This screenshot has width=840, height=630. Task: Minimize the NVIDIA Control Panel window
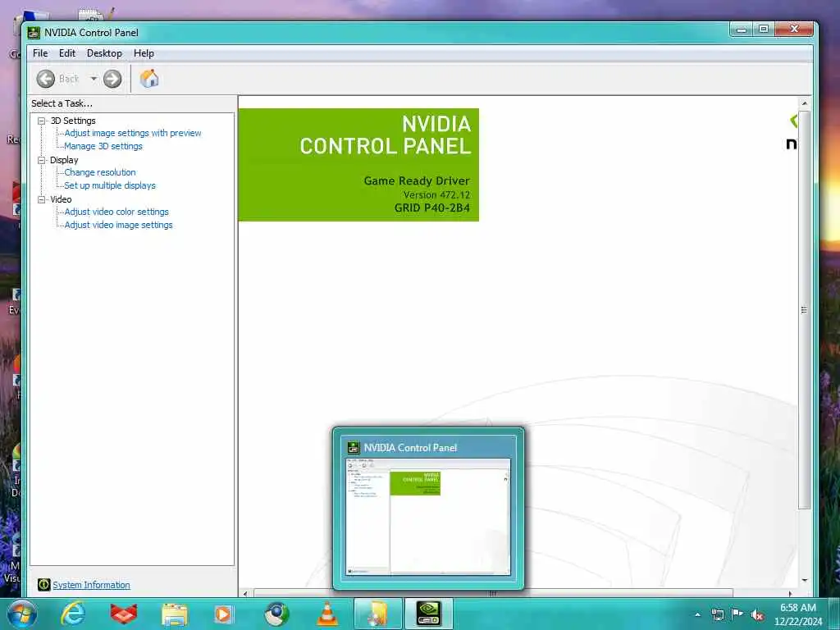click(742, 30)
